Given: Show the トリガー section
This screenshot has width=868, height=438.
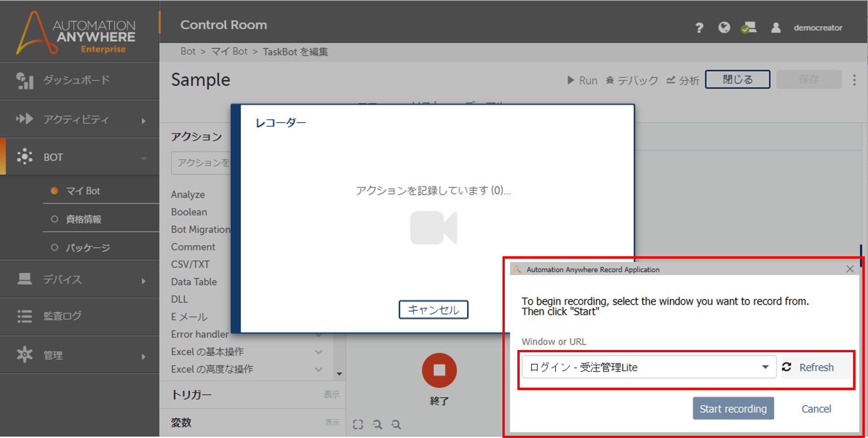Looking at the screenshot, I should (332, 395).
